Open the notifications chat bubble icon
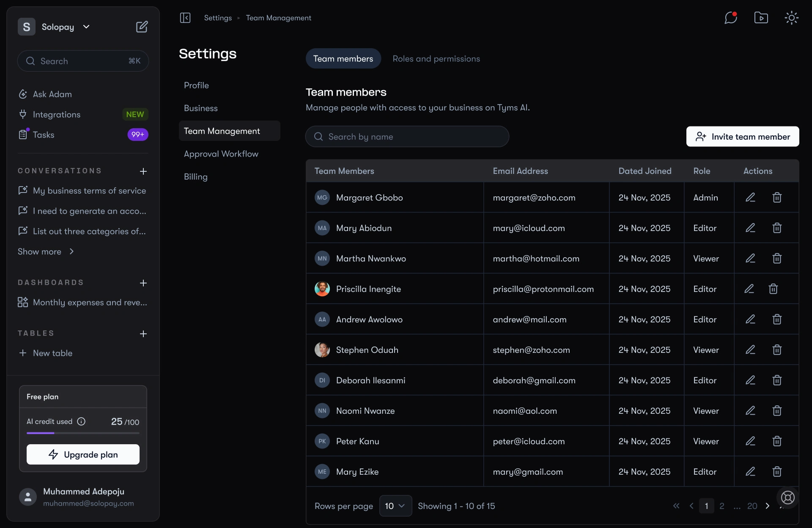 pos(730,18)
